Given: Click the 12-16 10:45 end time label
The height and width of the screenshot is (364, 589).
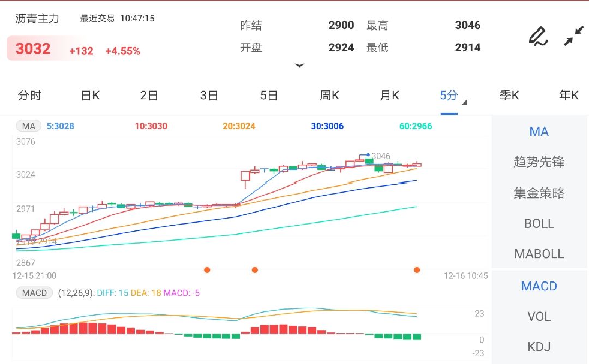Looking at the screenshot, I should 466,276.
